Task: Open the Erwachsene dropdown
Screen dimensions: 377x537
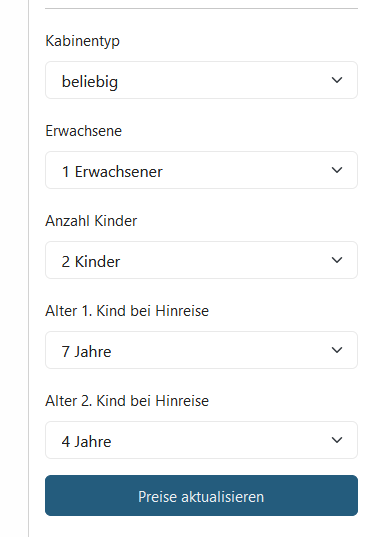Action: pyautogui.click(x=201, y=170)
